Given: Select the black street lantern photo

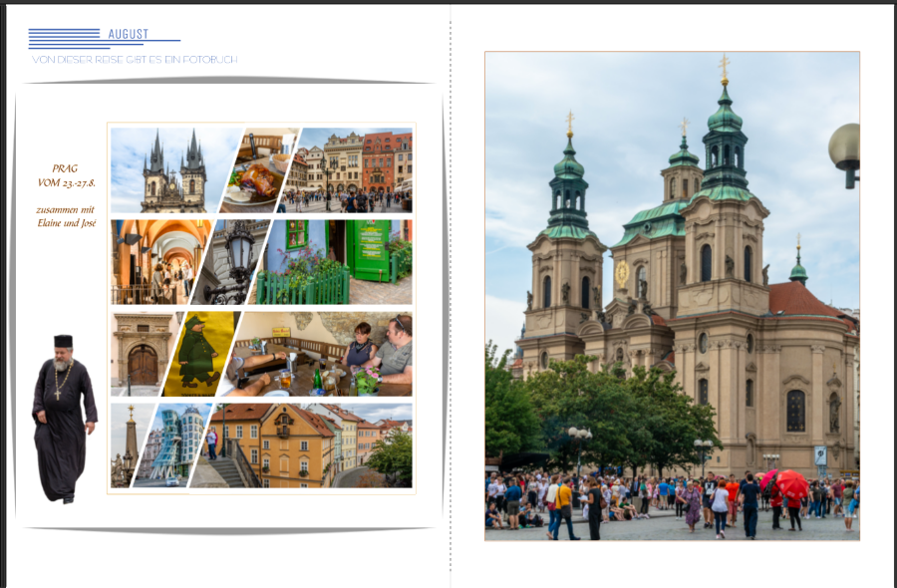Looking at the screenshot, I should tap(234, 261).
